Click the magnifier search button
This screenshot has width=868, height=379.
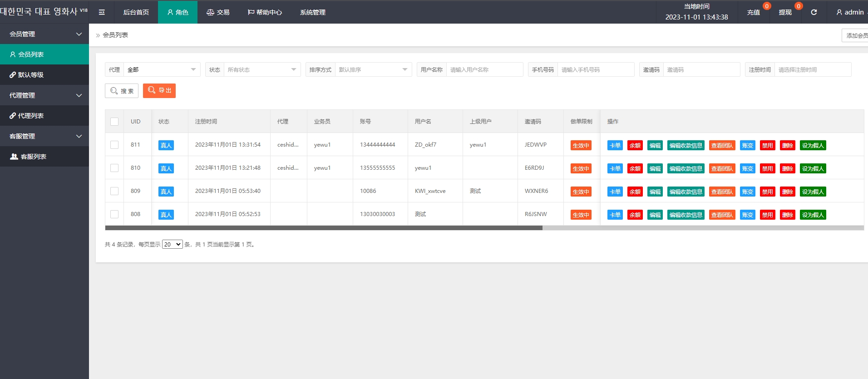(122, 91)
